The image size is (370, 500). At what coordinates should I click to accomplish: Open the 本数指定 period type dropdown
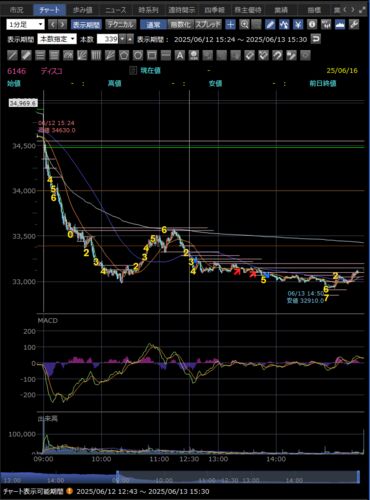(x=57, y=39)
